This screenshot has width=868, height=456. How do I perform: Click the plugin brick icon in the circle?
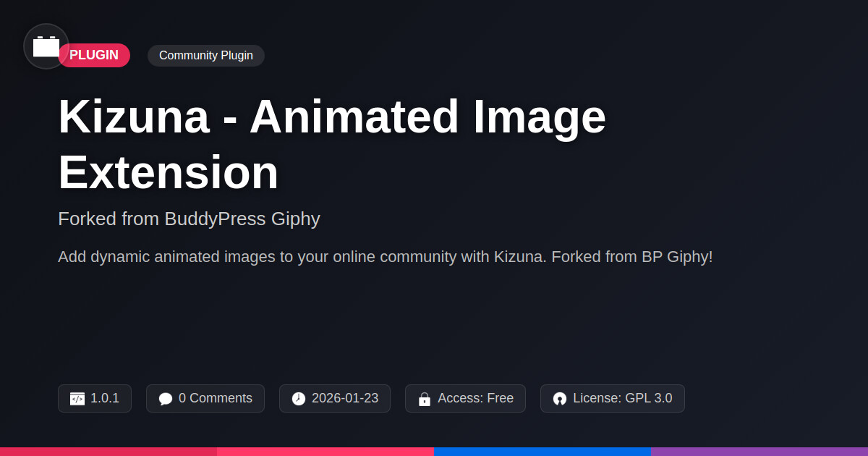[x=46, y=46]
